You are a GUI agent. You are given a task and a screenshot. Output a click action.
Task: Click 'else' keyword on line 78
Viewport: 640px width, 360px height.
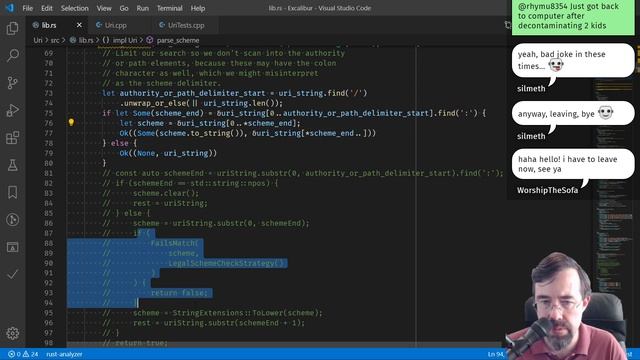point(120,143)
